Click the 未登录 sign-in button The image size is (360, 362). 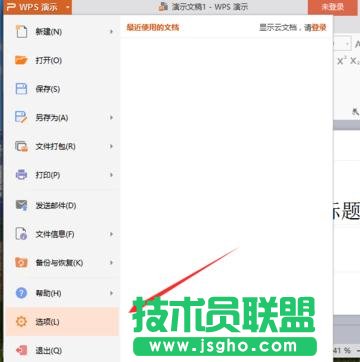pyautogui.click(x=332, y=7)
